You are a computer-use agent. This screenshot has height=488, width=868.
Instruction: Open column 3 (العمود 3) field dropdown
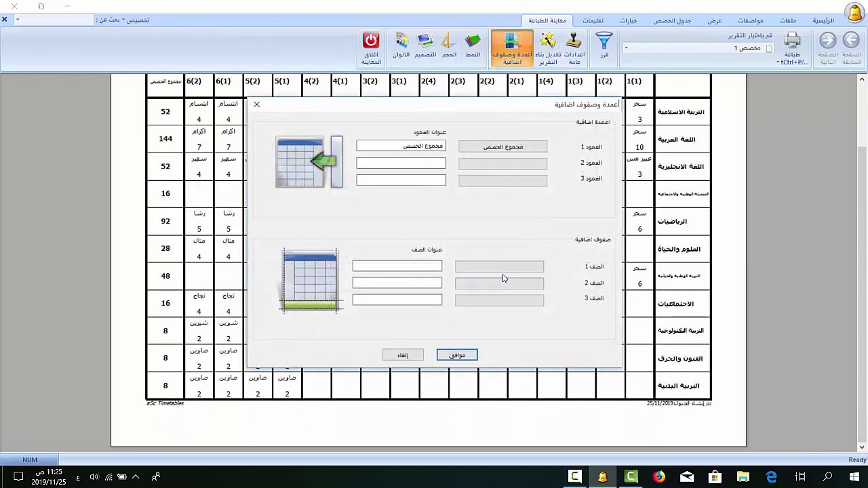tap(502, 180)
